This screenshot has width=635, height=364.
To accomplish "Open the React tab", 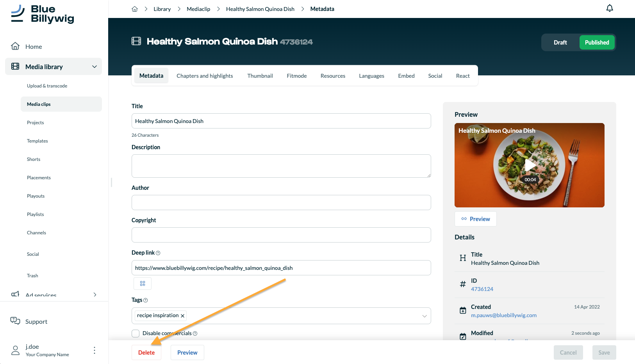I will (x=463, y=76).
